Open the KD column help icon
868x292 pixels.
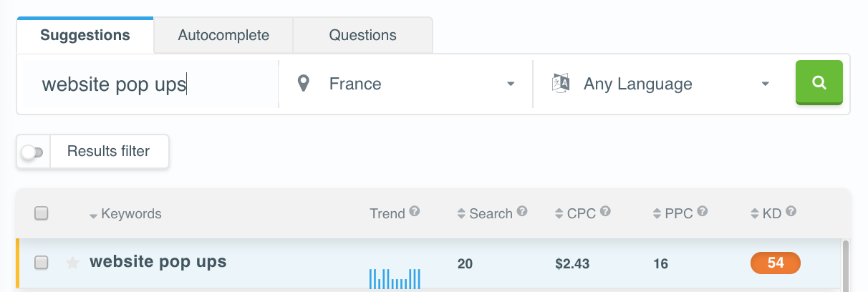(x=791, y=212)
